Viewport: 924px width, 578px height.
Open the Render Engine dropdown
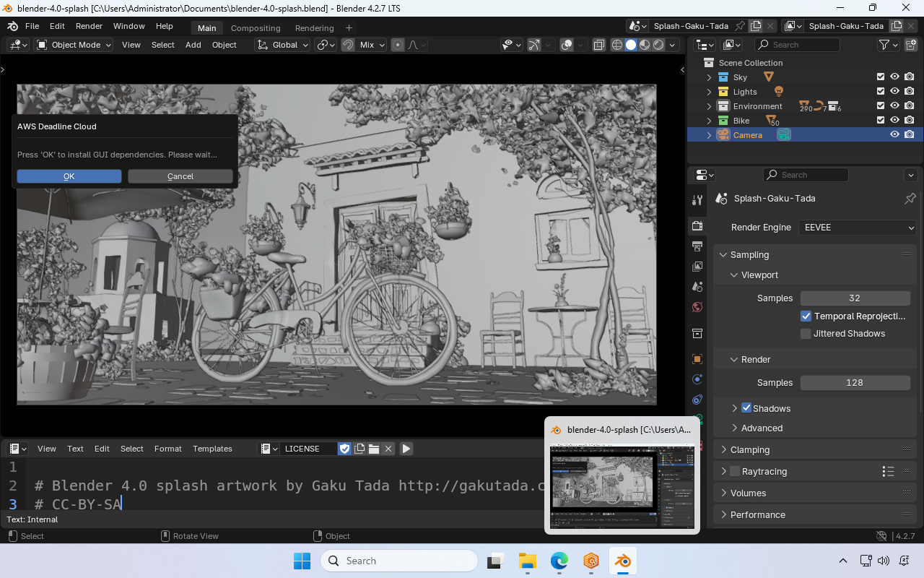tap(858, 227)
